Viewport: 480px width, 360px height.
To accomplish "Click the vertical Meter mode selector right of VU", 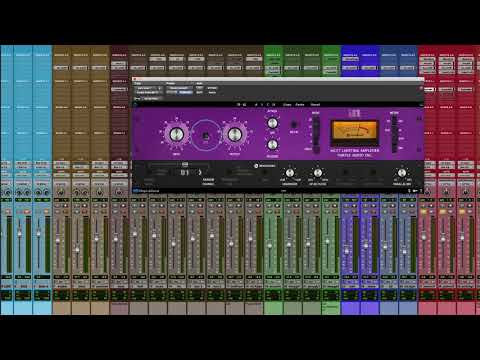I will 394,133.
